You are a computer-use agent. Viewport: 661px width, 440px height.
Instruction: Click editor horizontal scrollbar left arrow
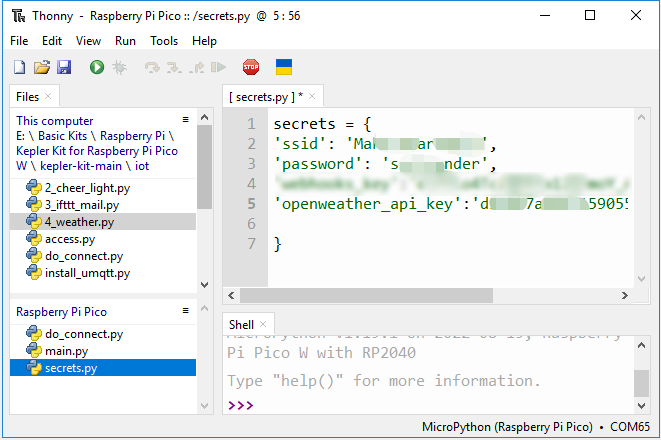(231, 295)
